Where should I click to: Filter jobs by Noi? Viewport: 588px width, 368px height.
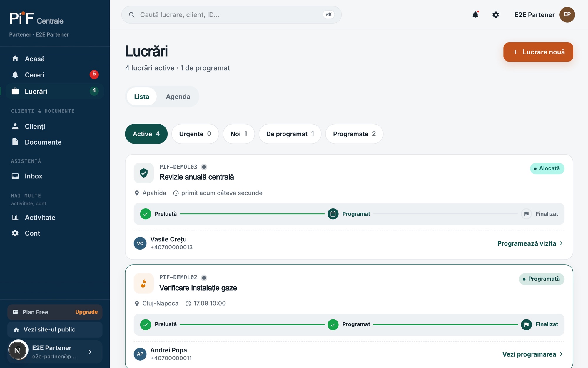point(239,134)
